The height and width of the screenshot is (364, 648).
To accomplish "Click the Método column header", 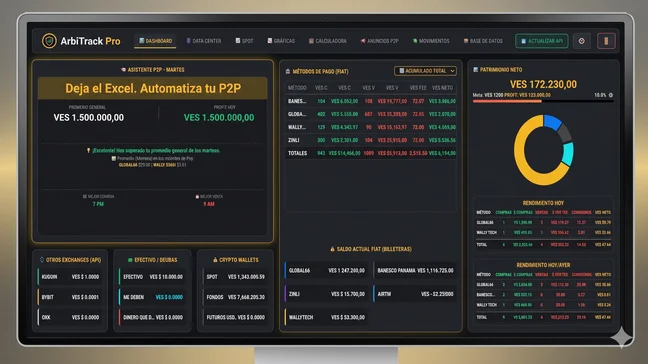I will pyautogui.click(x=297, y=88).
